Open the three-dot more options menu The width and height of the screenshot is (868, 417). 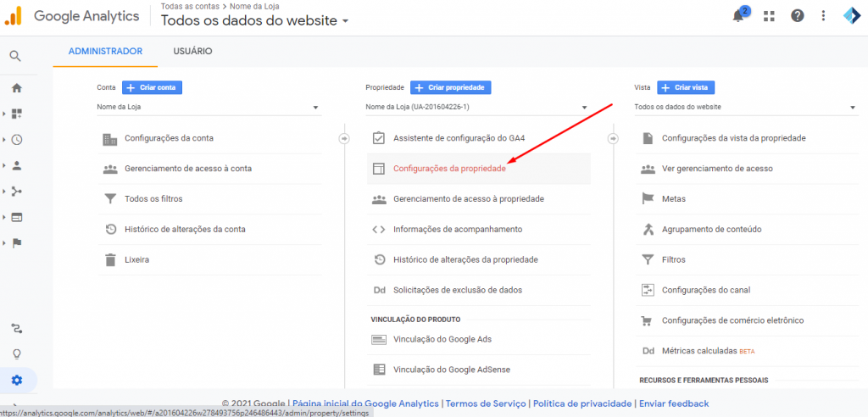(824, 15)
